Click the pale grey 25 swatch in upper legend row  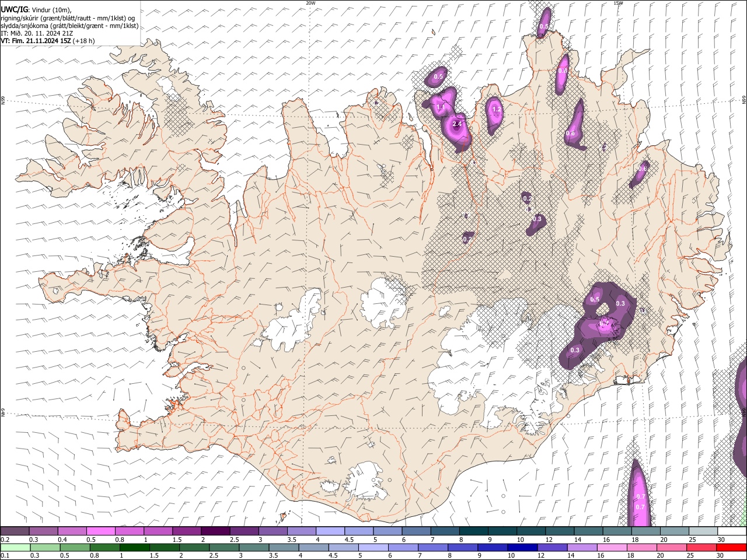click(x=703, y=531)
